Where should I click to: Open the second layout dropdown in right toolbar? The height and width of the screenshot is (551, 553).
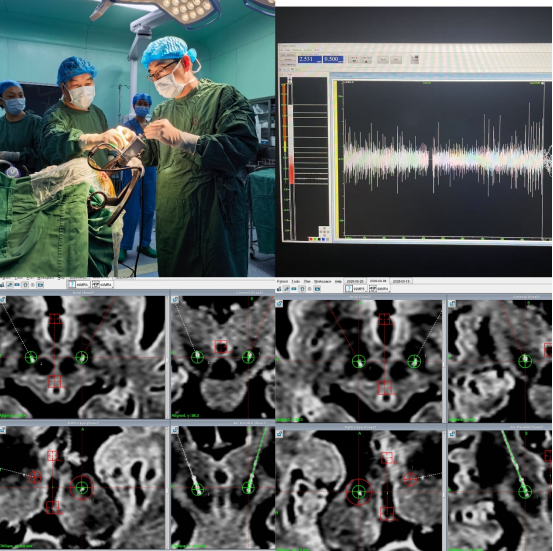point(379,289)
